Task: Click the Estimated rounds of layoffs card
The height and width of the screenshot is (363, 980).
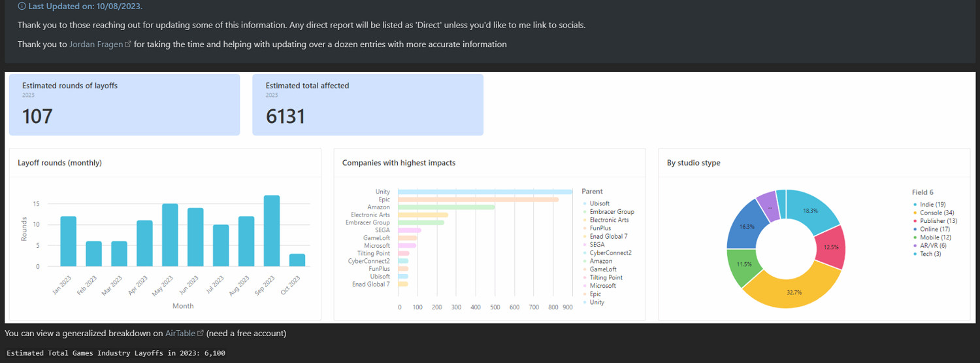Action: (123, 105)
